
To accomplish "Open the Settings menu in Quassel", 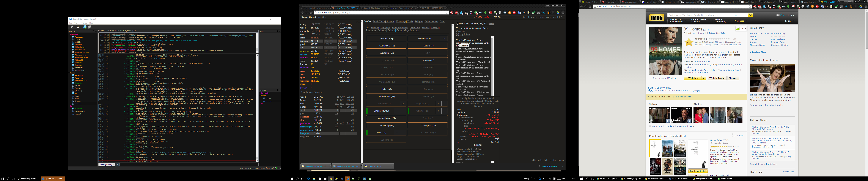I will 84,23.
